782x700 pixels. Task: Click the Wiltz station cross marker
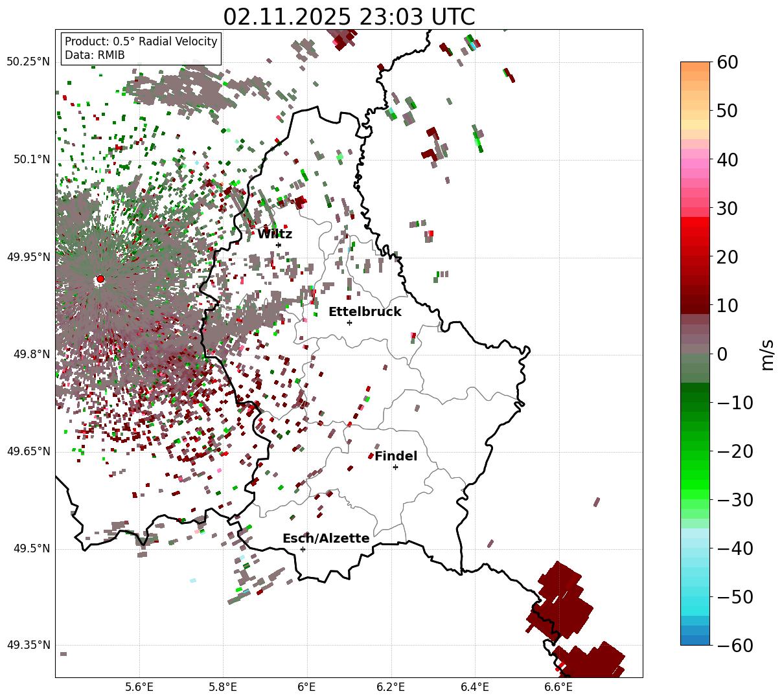279,245
